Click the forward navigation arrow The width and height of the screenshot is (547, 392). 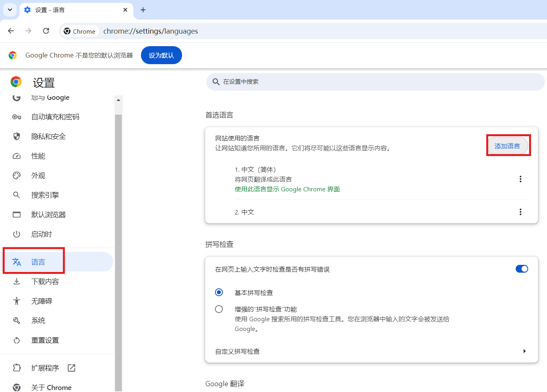[28, 31]
